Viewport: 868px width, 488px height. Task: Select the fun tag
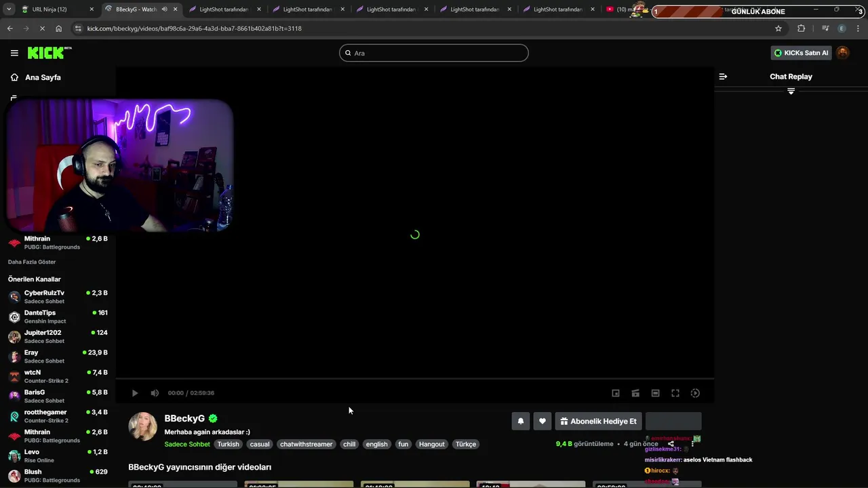[x=403, y=444]
